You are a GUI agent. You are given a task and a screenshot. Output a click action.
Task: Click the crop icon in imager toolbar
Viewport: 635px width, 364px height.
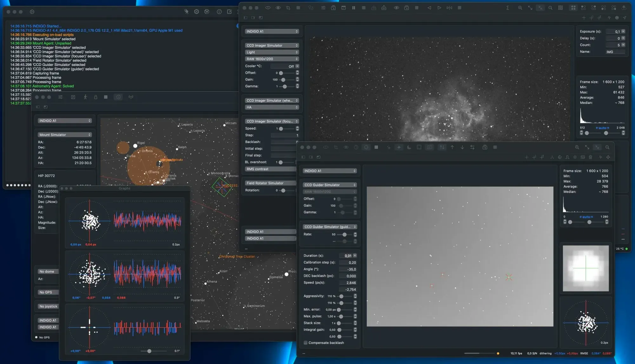pyautogui.click(x=288, y=8)
